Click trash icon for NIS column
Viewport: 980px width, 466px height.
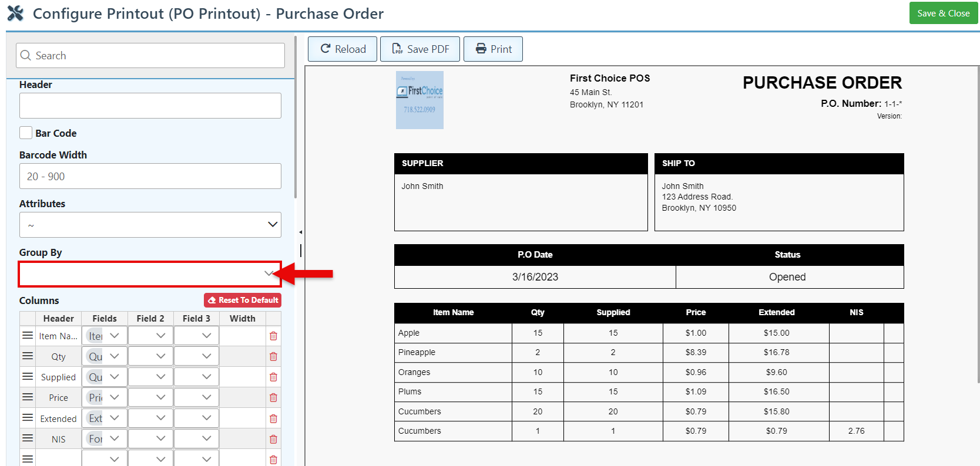click(x=273, y=440)
